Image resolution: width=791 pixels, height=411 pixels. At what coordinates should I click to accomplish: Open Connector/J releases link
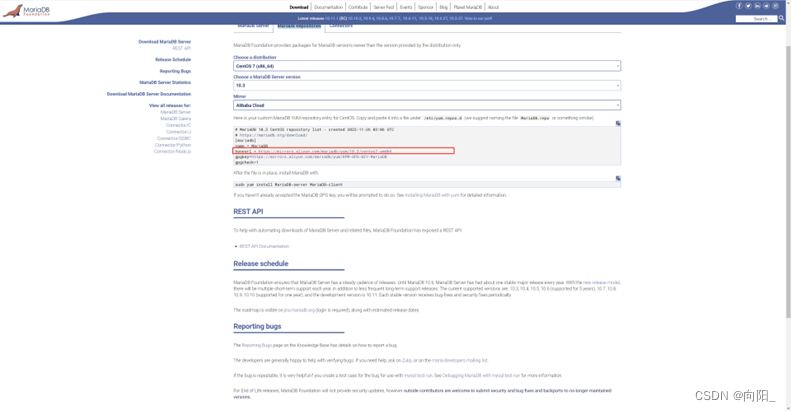(179, 132)
